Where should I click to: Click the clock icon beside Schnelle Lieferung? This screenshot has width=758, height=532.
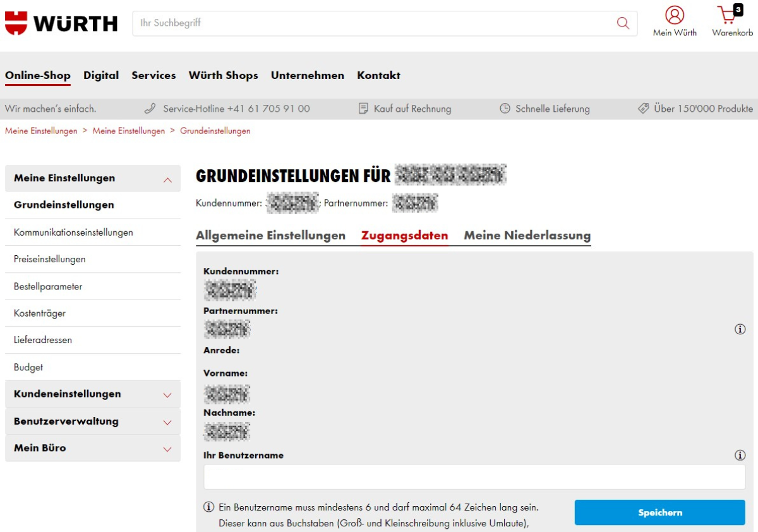pos(505,109)
